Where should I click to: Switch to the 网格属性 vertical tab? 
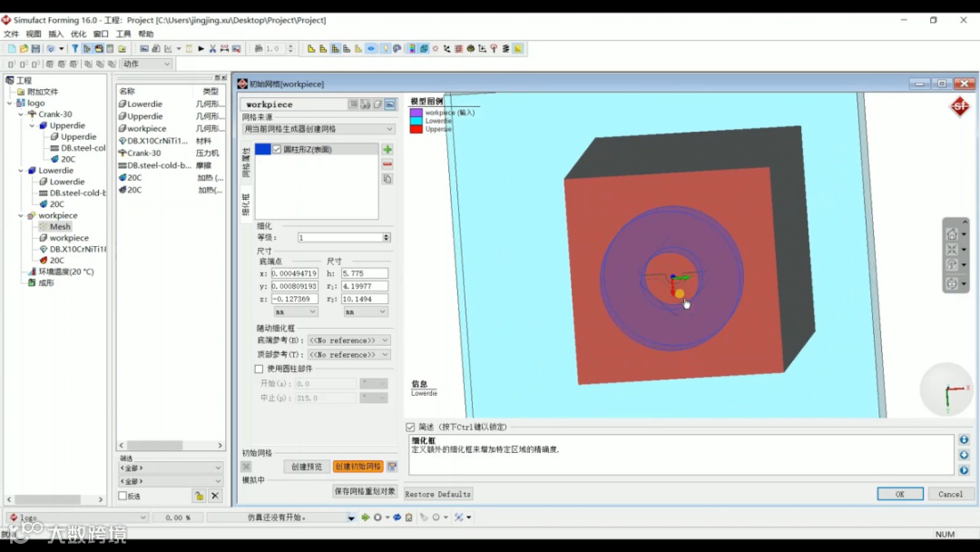pos(246,163)
